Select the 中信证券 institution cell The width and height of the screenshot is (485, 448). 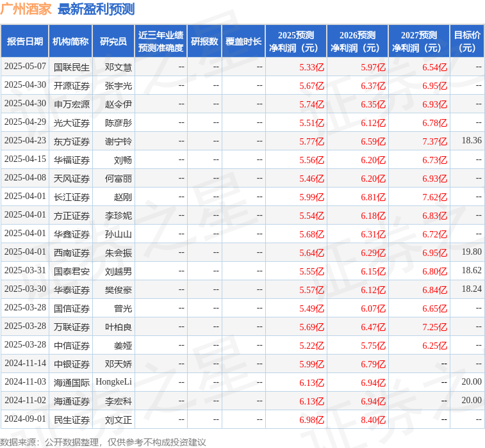coord(72,345)
